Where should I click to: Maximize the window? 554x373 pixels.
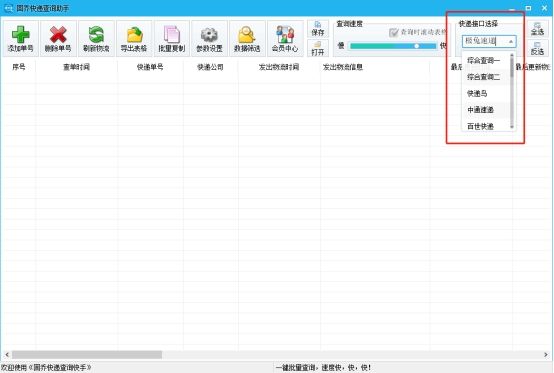[528, 8]
